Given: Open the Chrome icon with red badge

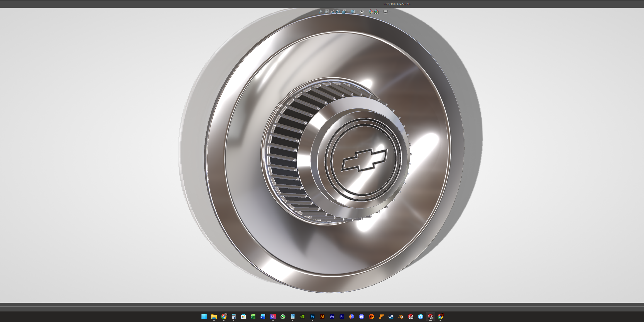Looking at the screenshot, I should [440, 317].
